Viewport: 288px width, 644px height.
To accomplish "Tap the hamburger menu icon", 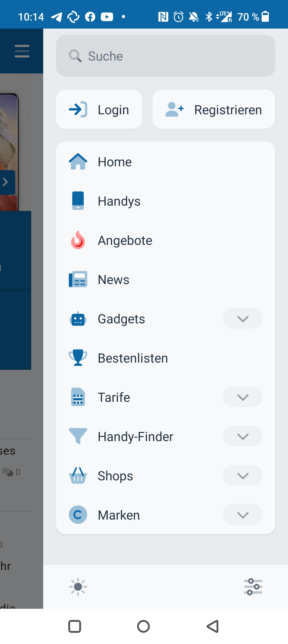I will click(22, 51).
